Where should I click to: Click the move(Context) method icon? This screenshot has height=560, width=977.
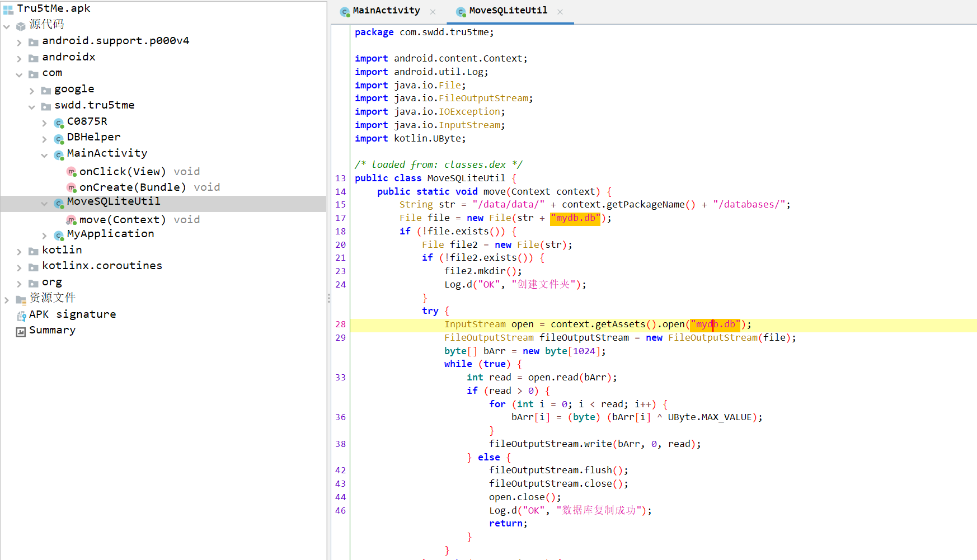71,219
